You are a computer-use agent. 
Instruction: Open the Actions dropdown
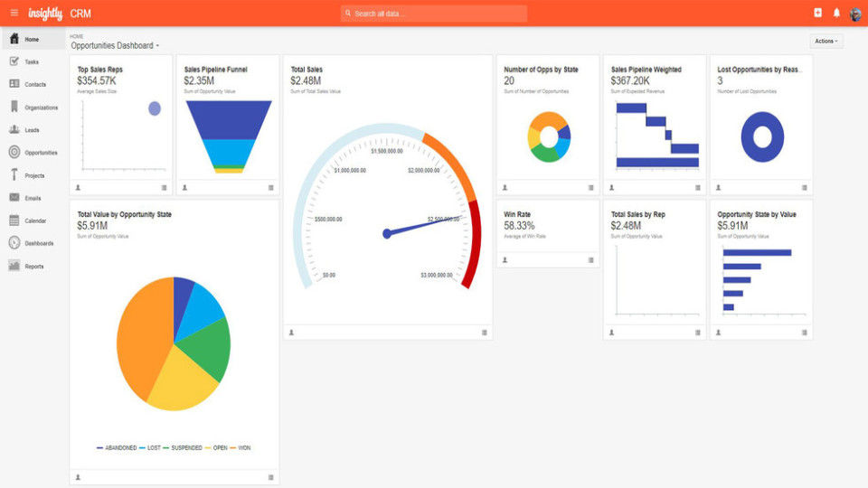[x=826, y=42]
